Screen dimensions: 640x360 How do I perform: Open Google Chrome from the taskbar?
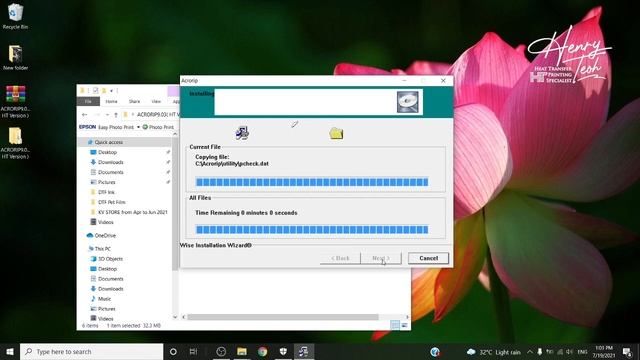click(x=262, y=351)
